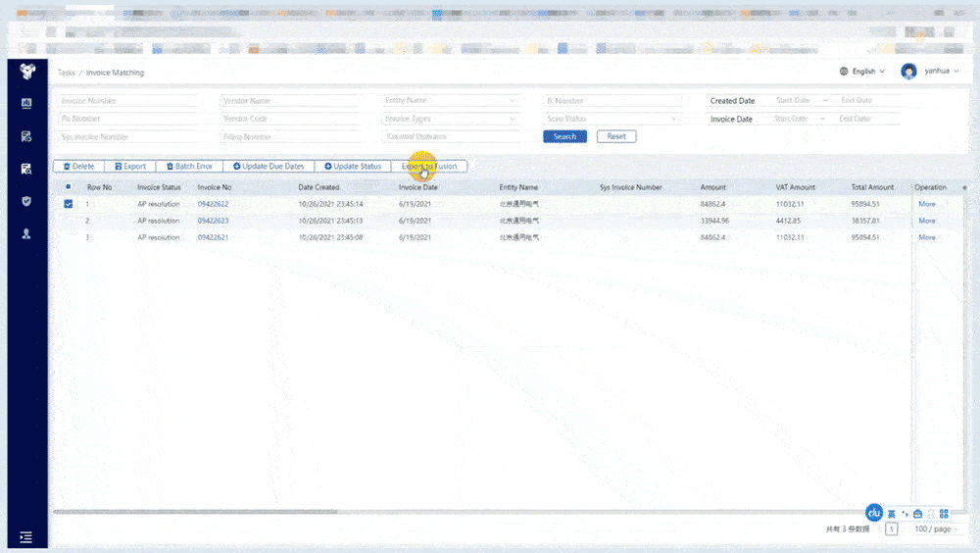This screenshot has width=980, height=553.
Task: Open the IME skin box icon
Action: [917, 514]
